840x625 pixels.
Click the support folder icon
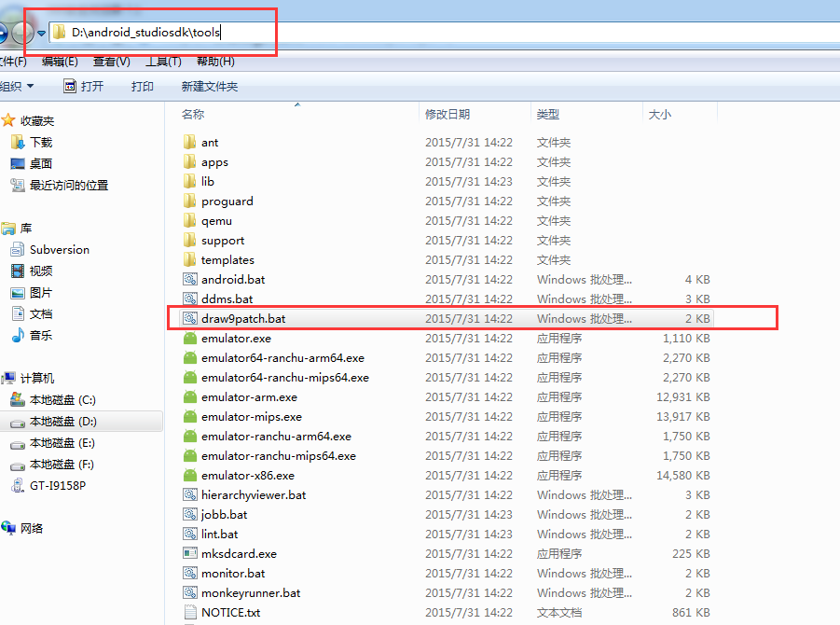tap(189, 240)
